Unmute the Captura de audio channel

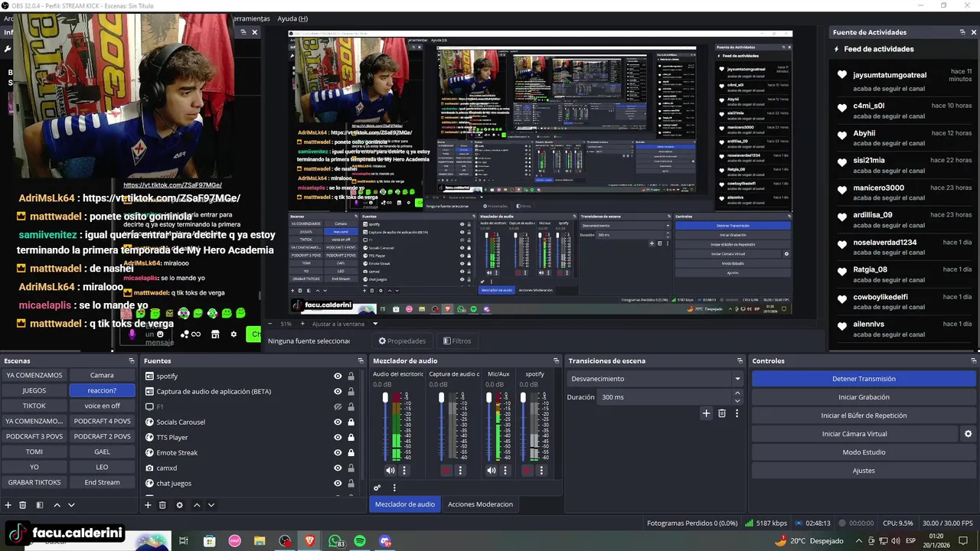point(446,471)
